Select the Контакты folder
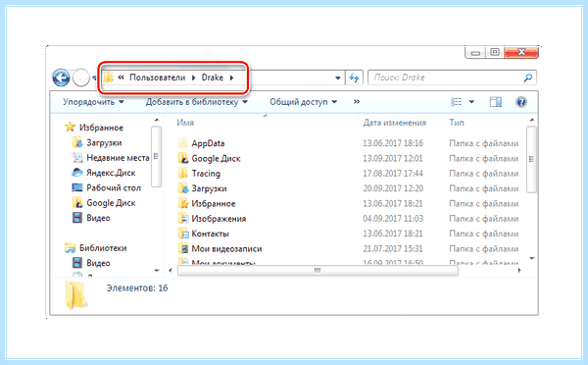 pyautogui.click(x=210, y=234)
